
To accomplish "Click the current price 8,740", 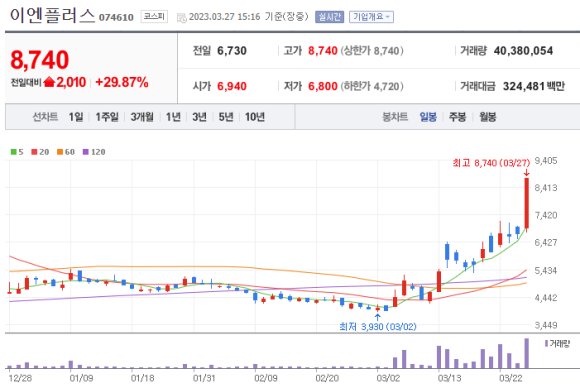I will 40,60.
